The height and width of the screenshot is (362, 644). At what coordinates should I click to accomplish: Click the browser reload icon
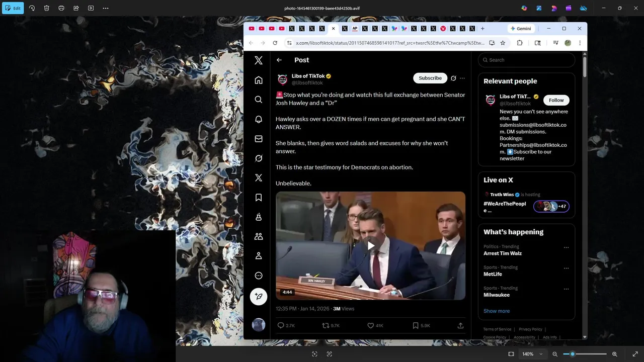(x=275, y=43)
